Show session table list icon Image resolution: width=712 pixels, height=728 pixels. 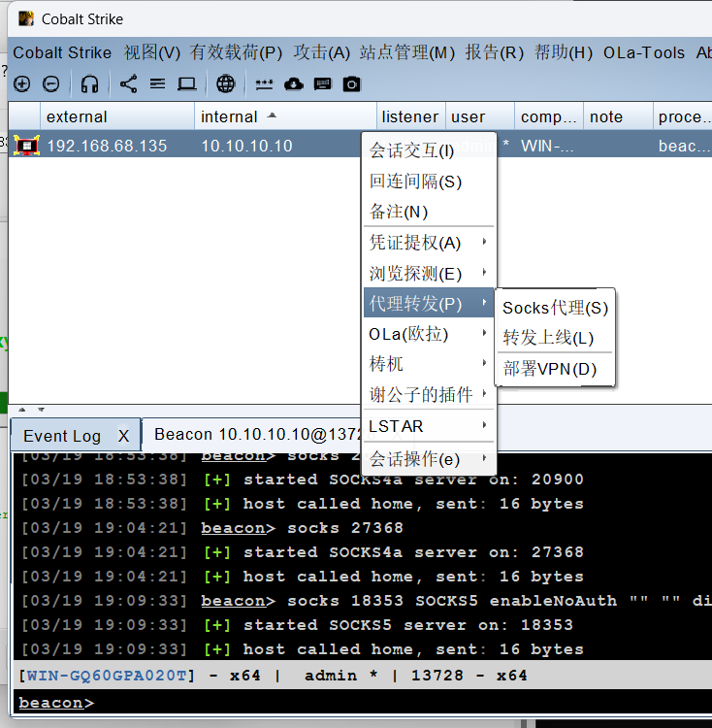(x=158, y=84)
